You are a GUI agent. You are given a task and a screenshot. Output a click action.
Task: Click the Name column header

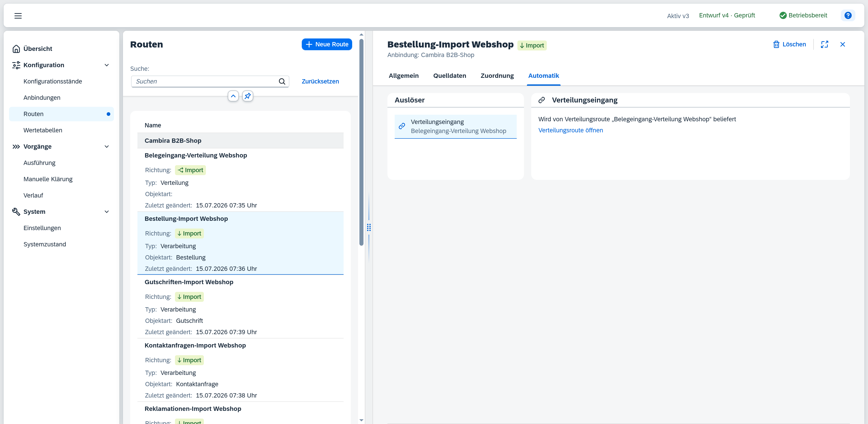(153, 126)
